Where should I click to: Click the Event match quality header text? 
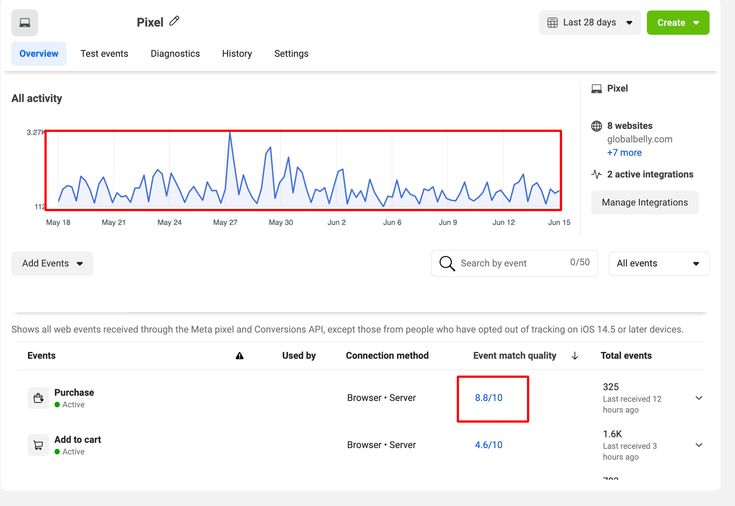[515, 355]
